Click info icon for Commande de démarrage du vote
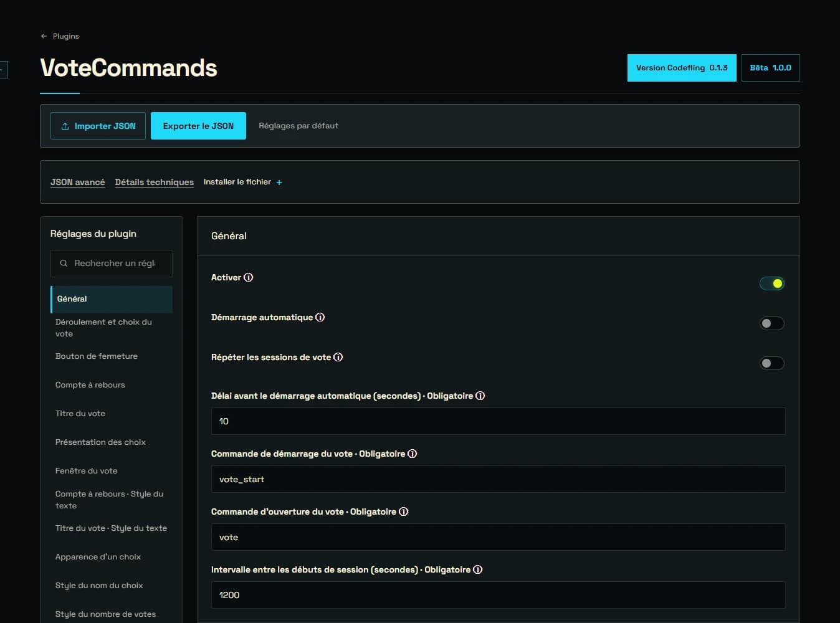The height and width of the screenshot is (623, 840). pos(413,454)
